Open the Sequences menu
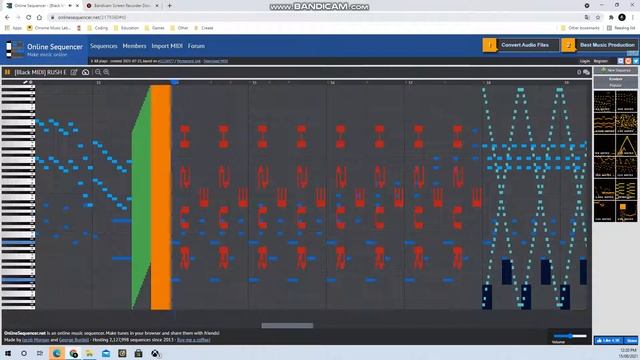Screen dimensions: 640x360 click(104, 46)
